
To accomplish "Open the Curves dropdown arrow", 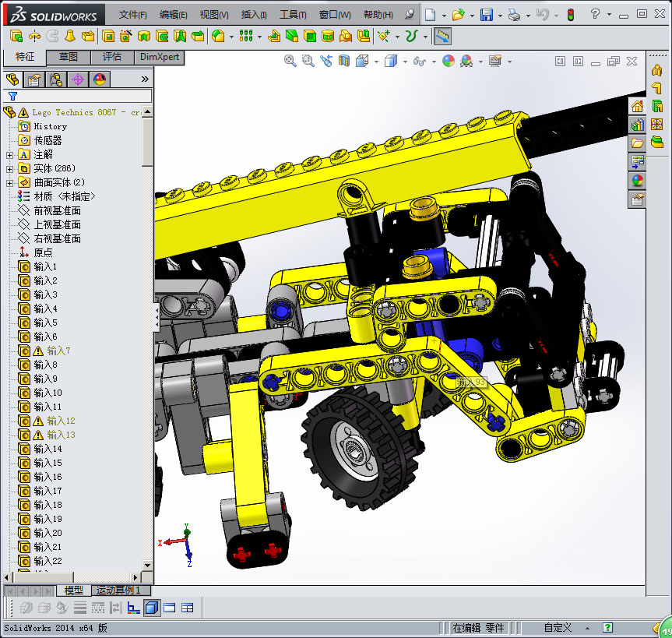I will coord(425,37).
